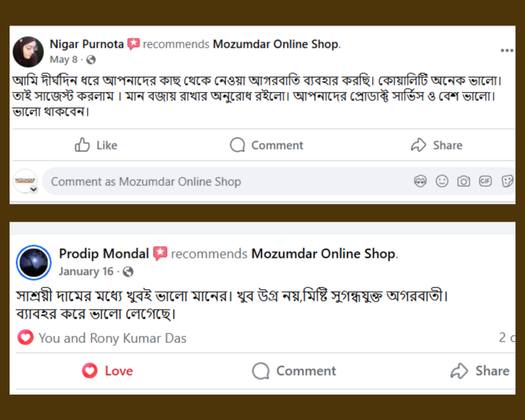Click Comment button on Prodip Mondal's post
Viewport: 525px width, 420px height.
tap(294, 371)
